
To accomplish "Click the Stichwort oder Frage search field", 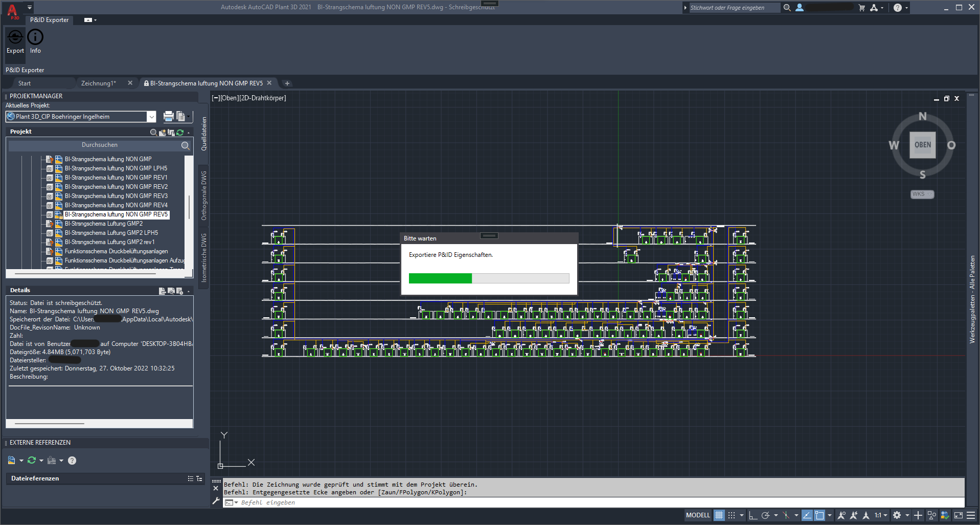I will click(x=734, y=8).
